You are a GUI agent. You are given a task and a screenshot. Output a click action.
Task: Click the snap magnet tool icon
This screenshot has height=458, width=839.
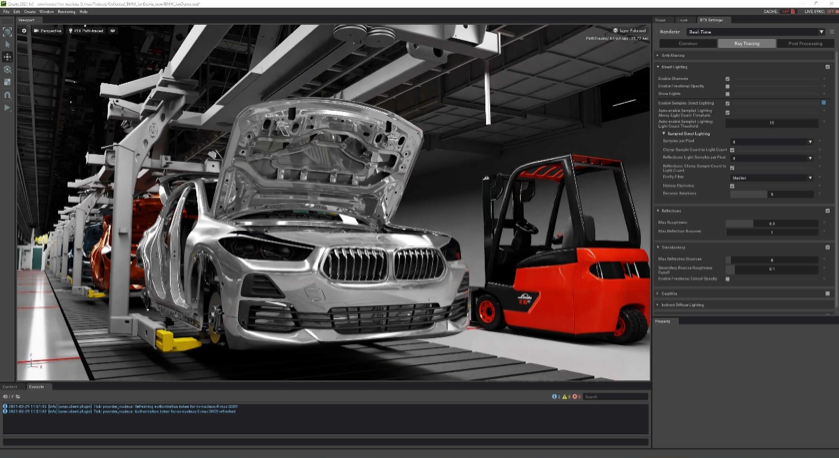[x=7, y=95]
